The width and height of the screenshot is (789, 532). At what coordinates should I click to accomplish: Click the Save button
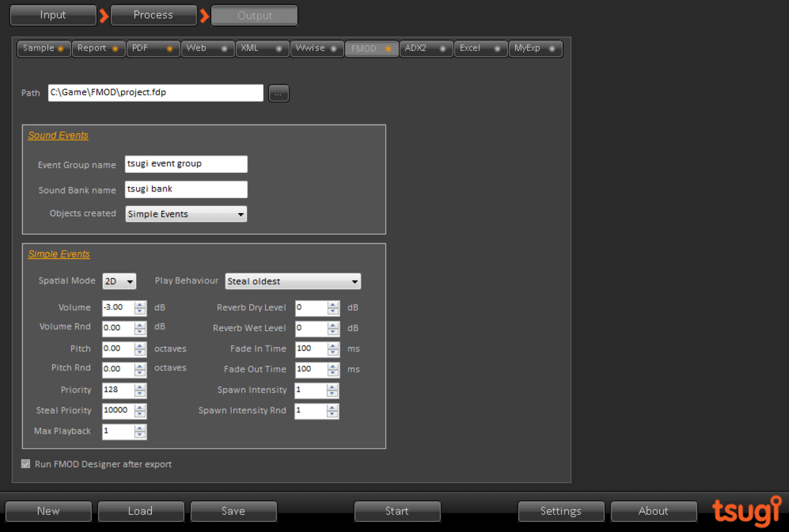233,511
